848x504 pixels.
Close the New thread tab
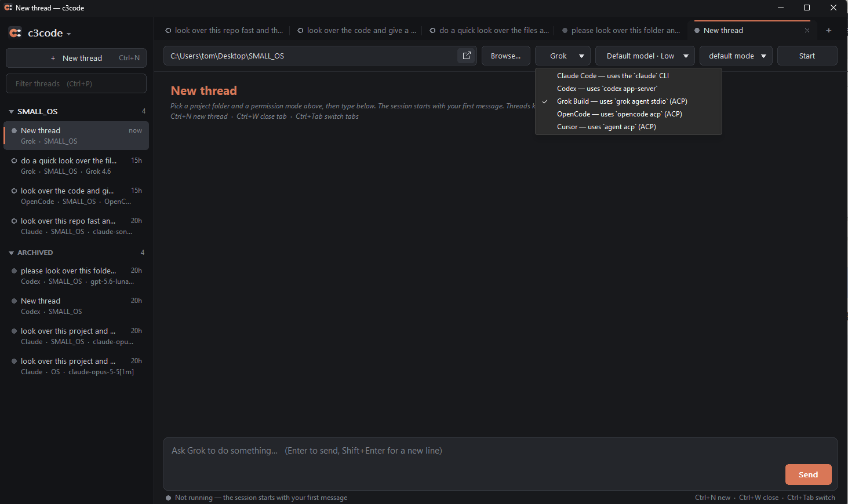[x=807, y=31]
